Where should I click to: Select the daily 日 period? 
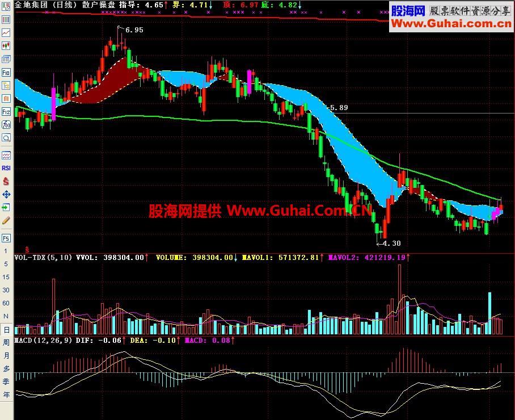(6, 329)
